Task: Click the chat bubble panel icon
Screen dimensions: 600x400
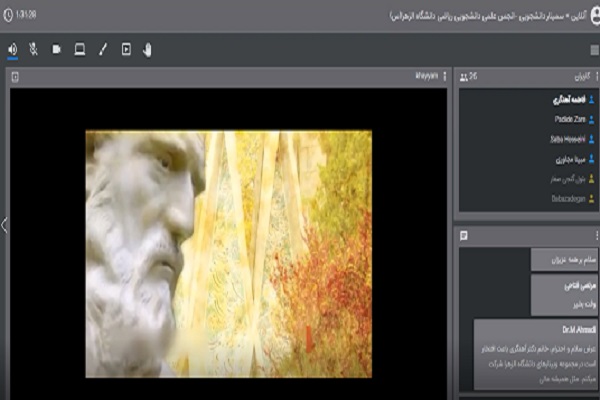Action: [464, 235]
